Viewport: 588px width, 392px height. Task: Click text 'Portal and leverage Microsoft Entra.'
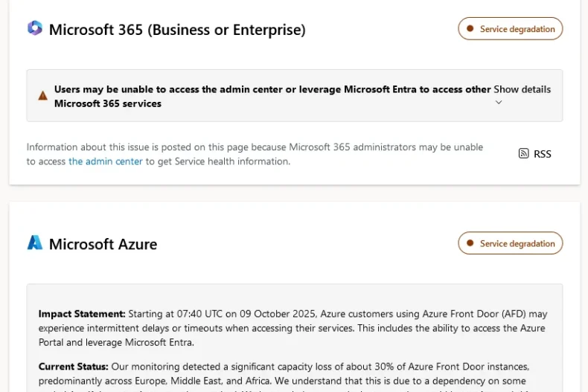pos(116,342)
